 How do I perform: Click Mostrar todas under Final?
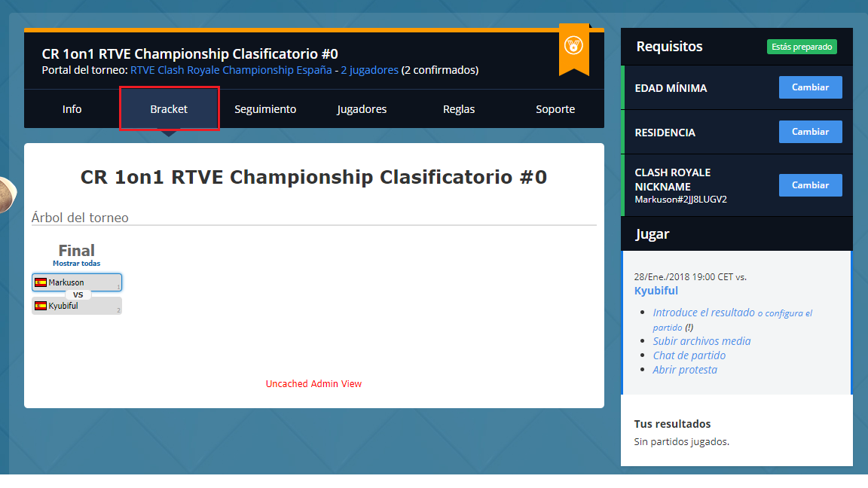[76, 264]
